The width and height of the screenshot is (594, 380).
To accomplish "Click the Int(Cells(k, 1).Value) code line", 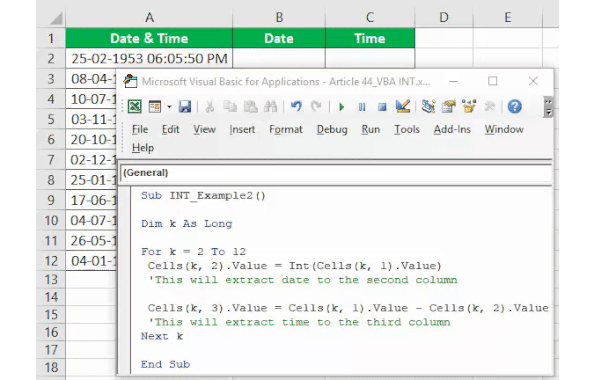I will tap(294, 266).
